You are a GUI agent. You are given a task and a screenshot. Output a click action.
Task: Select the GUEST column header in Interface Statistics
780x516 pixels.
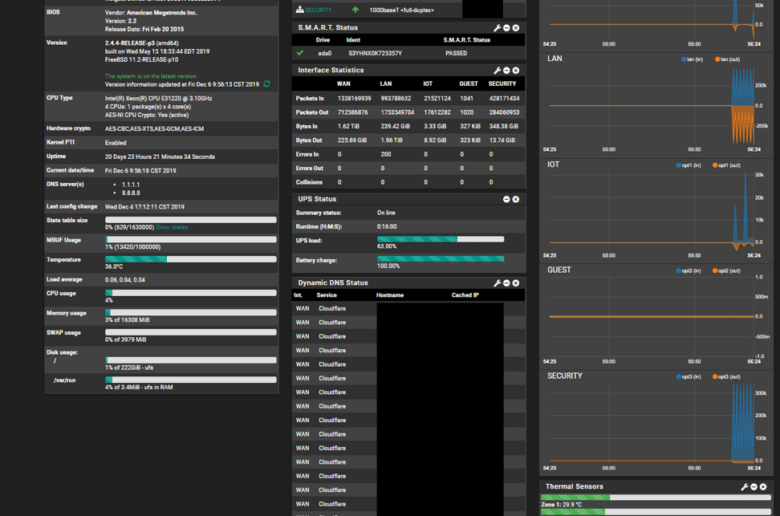(468, 84)
